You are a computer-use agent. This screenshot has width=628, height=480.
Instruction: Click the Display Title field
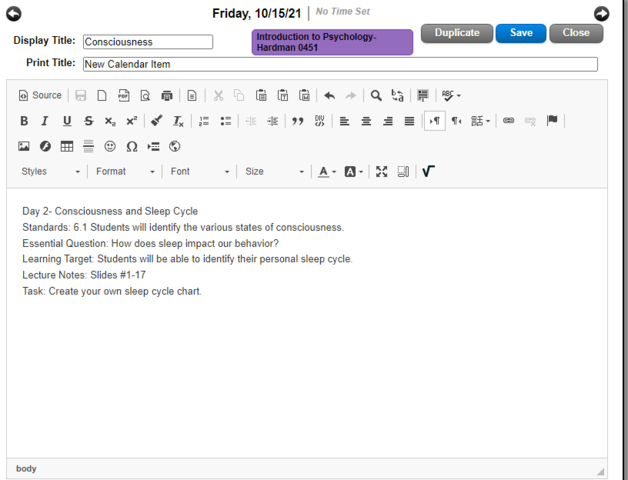coord(148,42)
